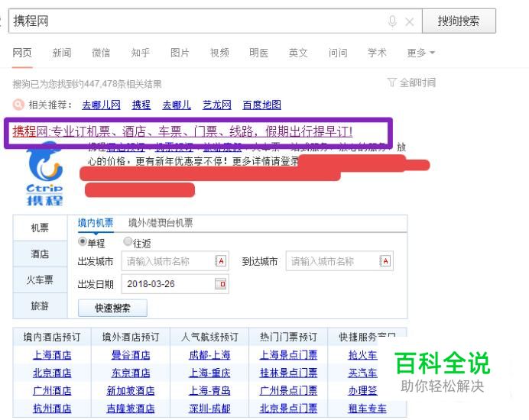Image resolution: width=529 pixels, height=420 pixels.
Task: Click the 热门门票预订 column header
Action: click(288, 337)
